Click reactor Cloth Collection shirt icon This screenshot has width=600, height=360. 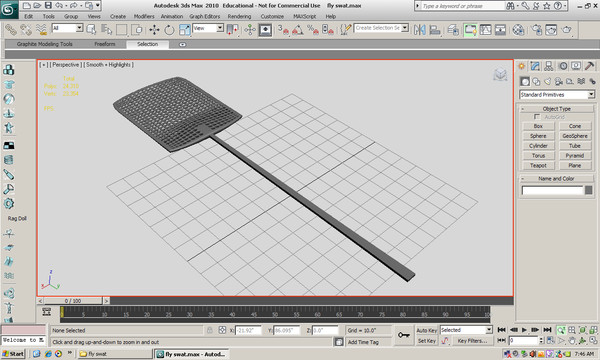pos(9,84)
